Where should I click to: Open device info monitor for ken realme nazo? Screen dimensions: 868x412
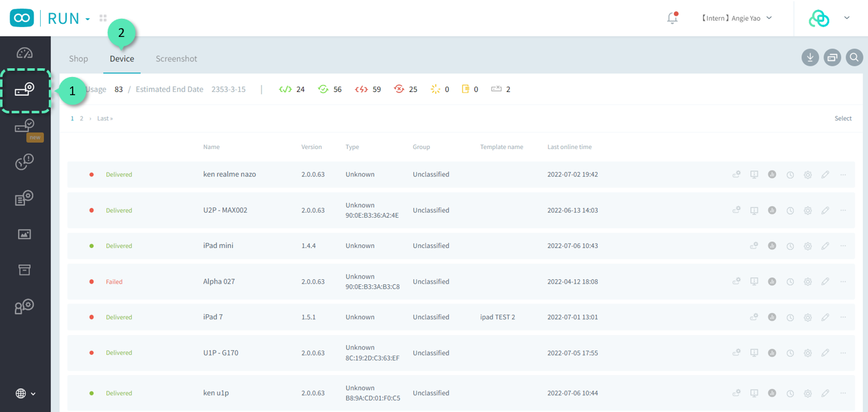click(754, 175)
